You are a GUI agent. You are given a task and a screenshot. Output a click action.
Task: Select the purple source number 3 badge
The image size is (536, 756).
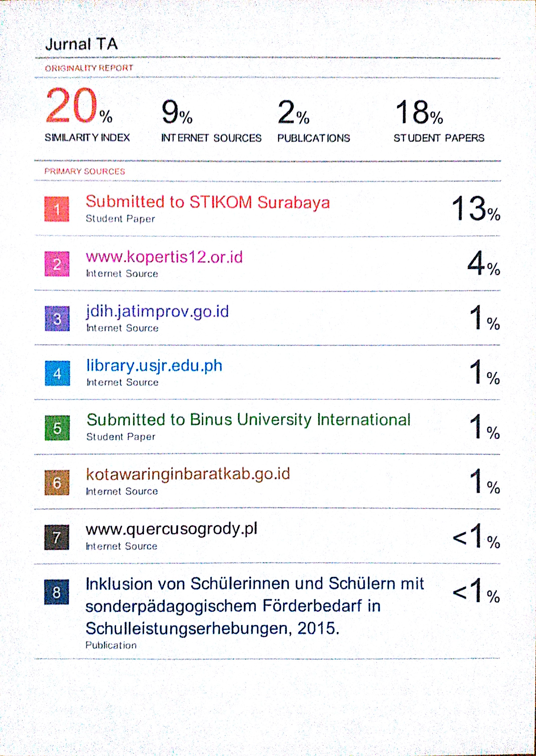click(x=57, y=319)
